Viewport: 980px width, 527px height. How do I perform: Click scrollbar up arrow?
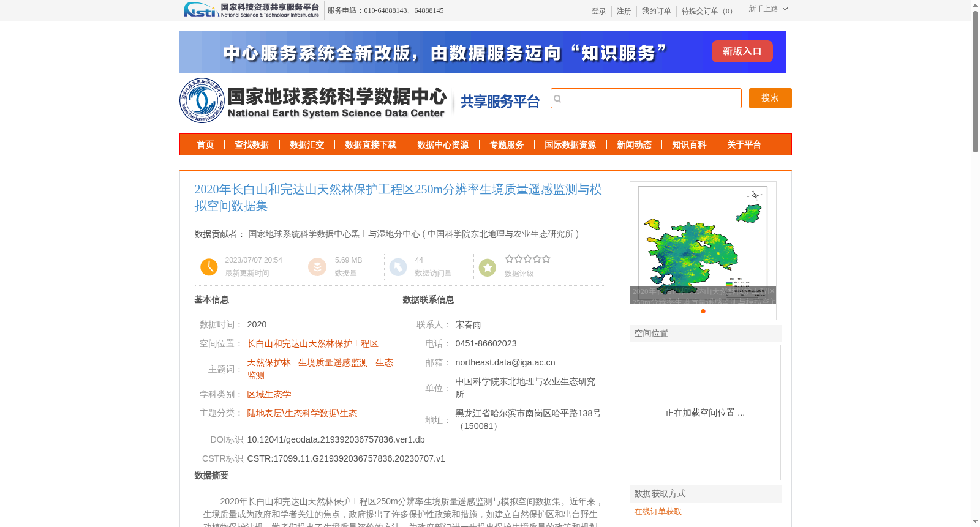tap(975, 5)
